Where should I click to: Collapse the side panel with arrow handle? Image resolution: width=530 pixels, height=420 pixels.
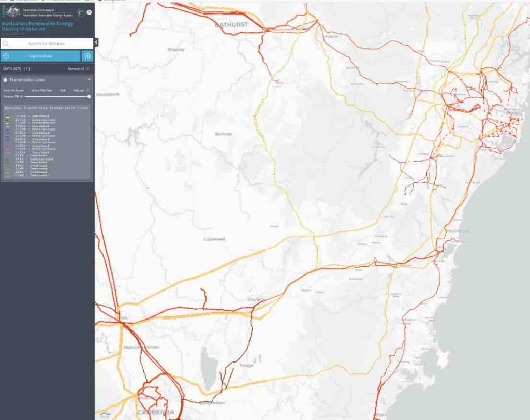(96, 42)
